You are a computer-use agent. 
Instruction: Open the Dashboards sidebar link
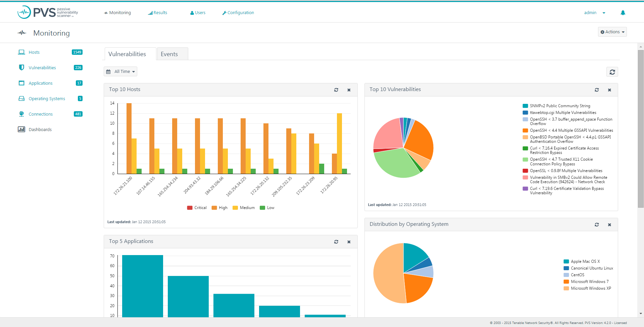[x=40, y=129]
